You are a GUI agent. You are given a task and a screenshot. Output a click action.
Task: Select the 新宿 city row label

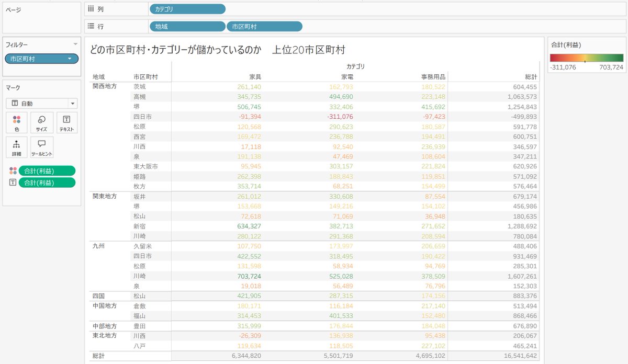[x=140, y=226]
